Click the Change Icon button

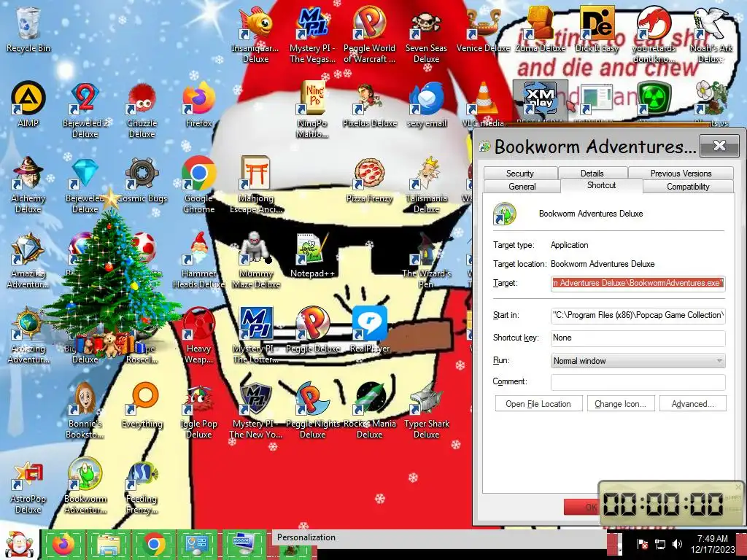(x=620, y=404)
